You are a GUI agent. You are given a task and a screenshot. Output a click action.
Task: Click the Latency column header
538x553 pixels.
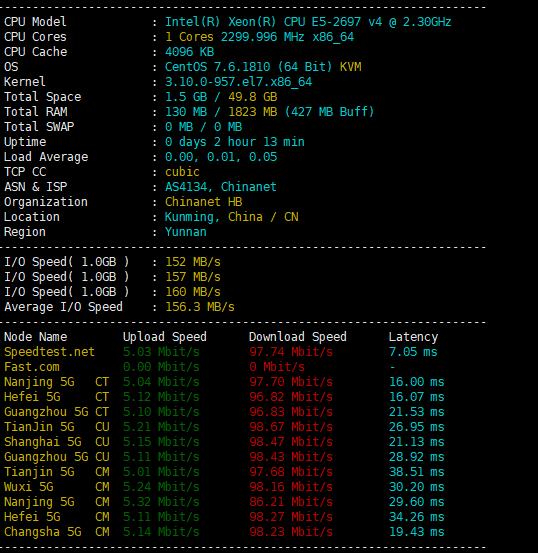413,337
